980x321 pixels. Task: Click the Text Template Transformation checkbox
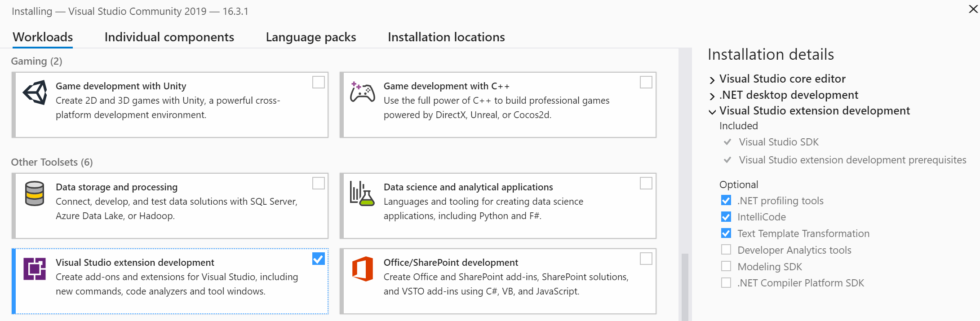coord(726,233)
